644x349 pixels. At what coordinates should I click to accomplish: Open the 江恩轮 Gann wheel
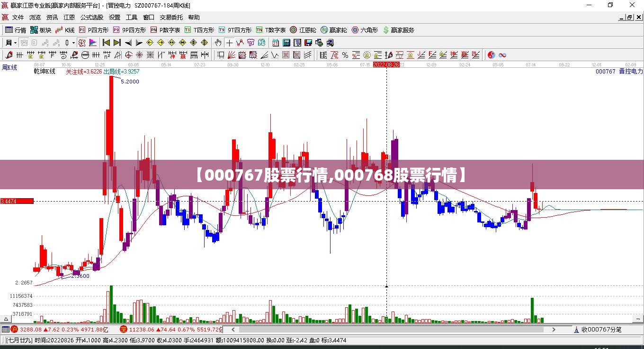click(303, 30)
